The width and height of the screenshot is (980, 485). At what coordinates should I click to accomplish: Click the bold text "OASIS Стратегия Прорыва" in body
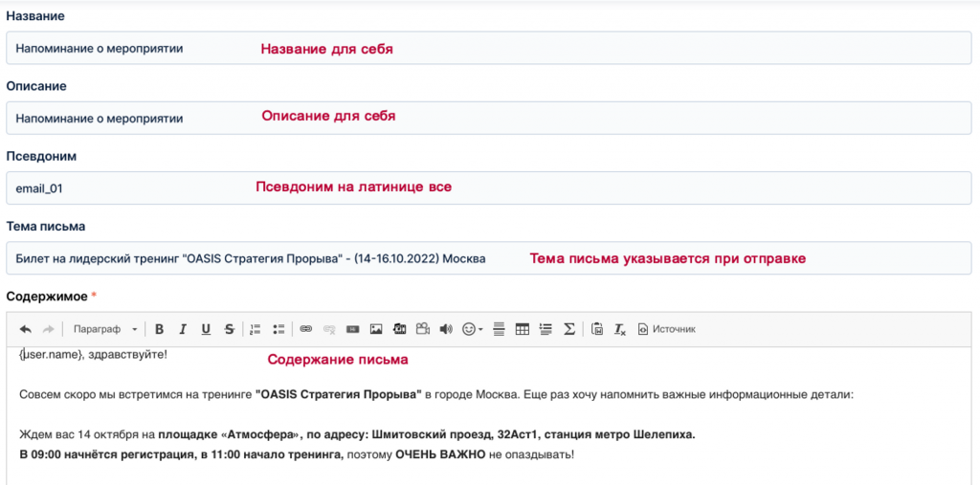coord(340,395)
